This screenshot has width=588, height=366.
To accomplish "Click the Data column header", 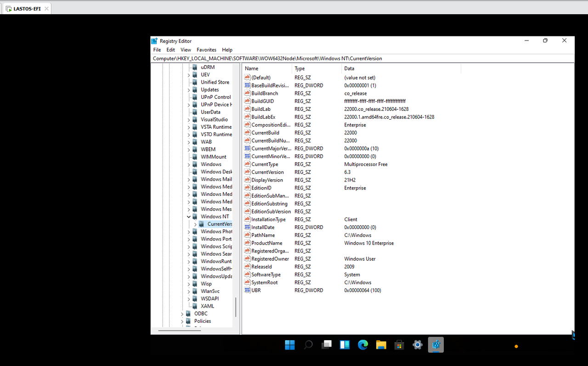I will pos(401,69).
